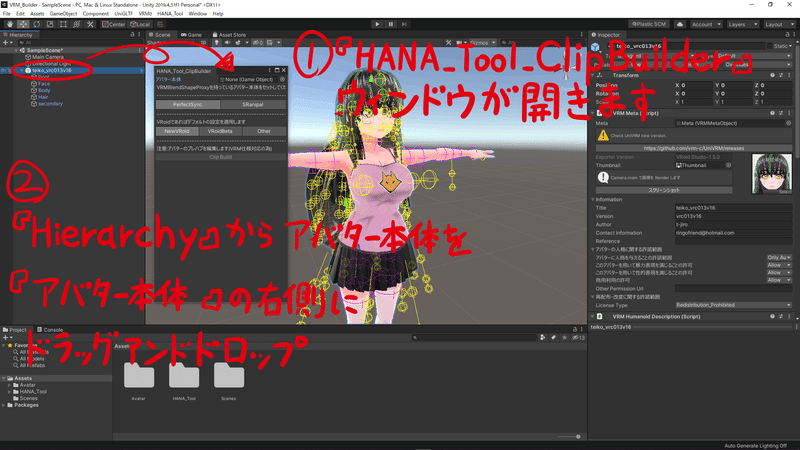Open the cloud services icon
This screenshot has height=450, width=800.
(680, 24)
